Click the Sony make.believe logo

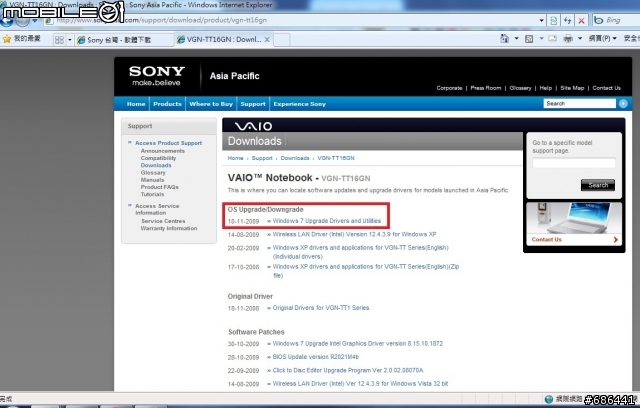(157, 76)
